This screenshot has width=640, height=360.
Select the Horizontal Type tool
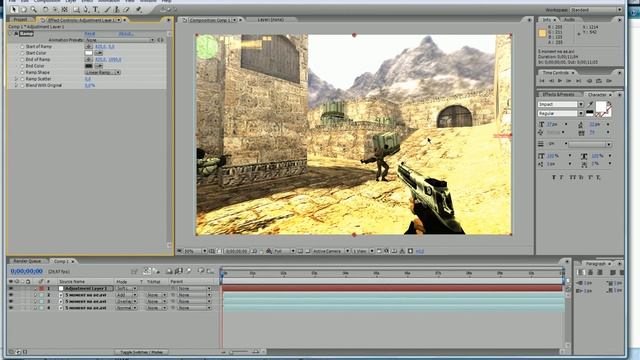96,9
